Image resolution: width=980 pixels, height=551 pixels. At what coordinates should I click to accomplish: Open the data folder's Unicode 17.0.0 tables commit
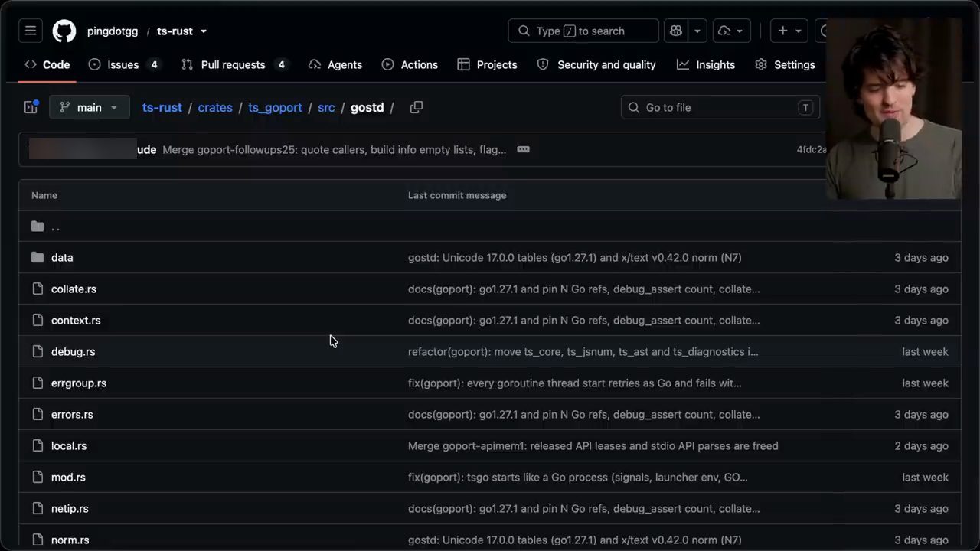point(574,257)
